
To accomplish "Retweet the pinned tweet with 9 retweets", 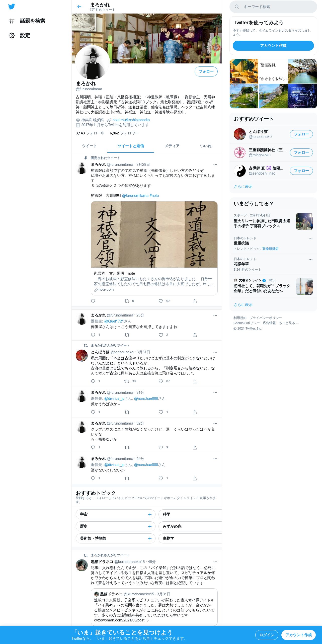I will 127,301.
